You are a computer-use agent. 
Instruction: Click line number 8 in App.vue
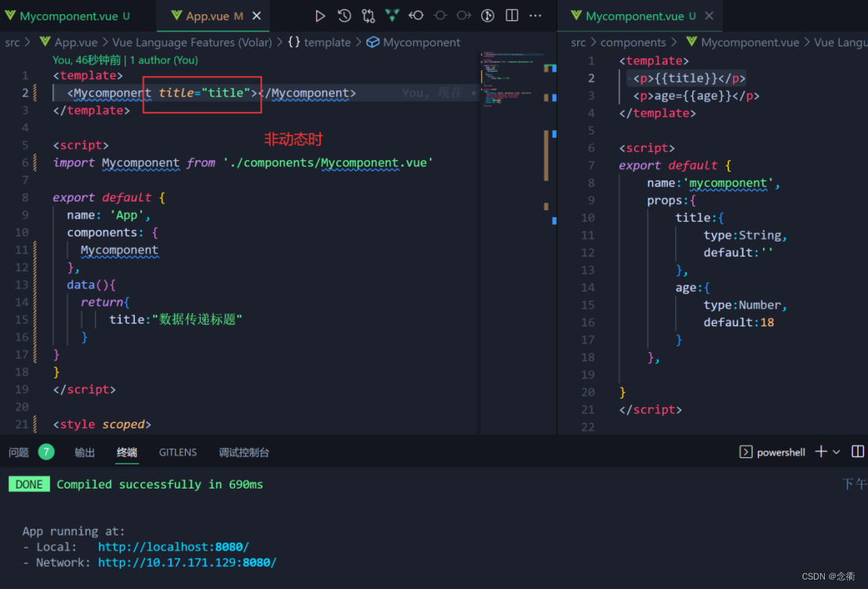tap(25, 198)
